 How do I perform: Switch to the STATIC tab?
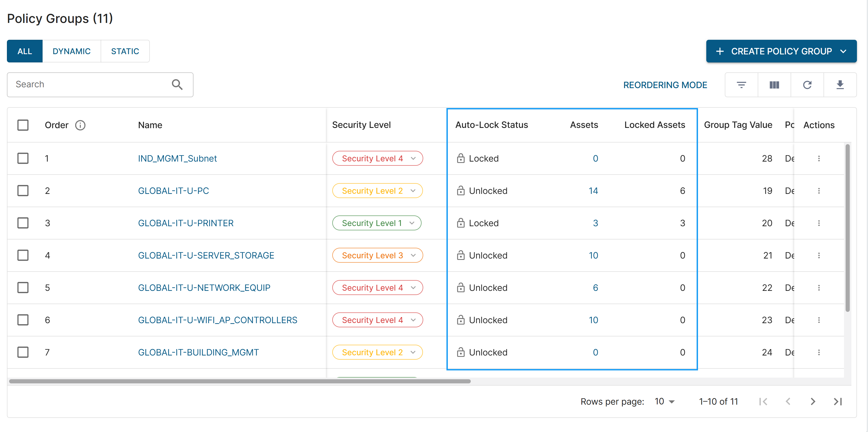(125, 51)
